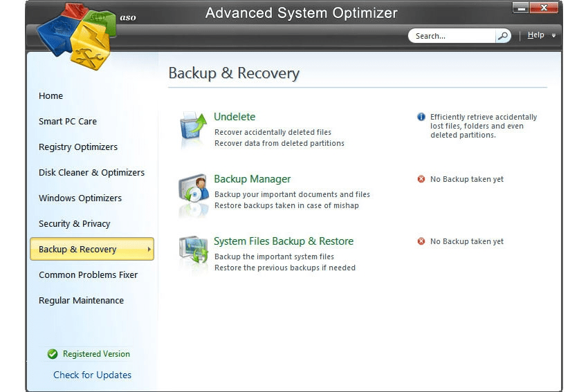Image resolution: width=588 pixels, height=392 pixels.
Task: Click the search magnifier icon
Action: [x=503, y=36]
